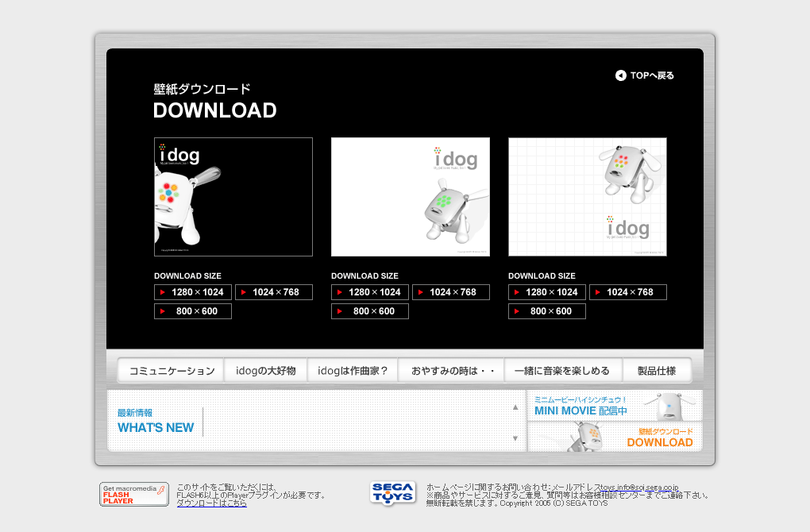This screenshot has height=532, width=810.
Task: Download grid wallpaper at 800×600
Action: (547, 311)
